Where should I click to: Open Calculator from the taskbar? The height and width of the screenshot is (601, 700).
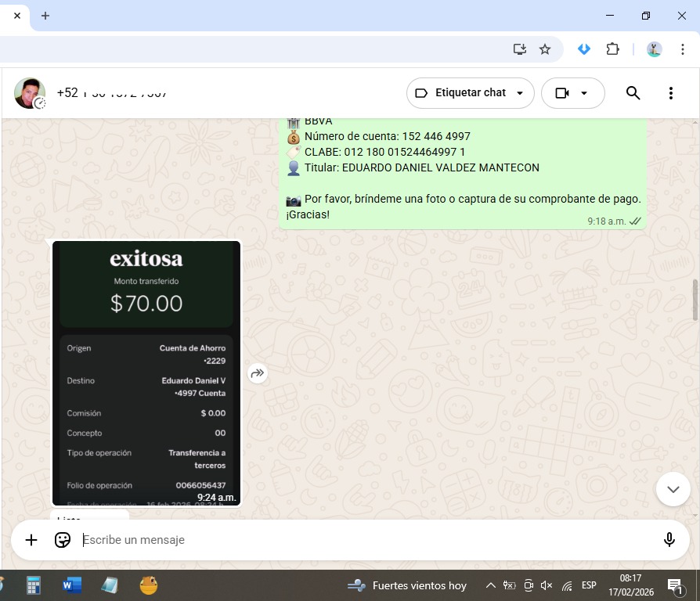[x=34, y=585]
